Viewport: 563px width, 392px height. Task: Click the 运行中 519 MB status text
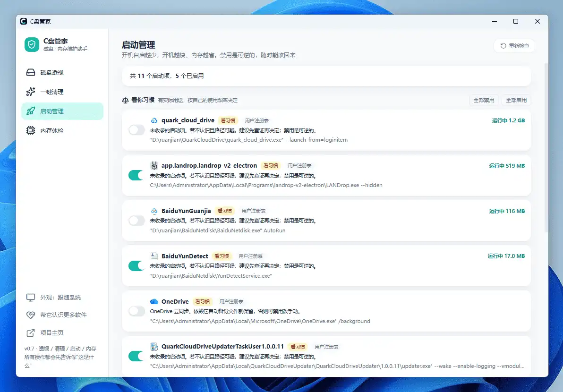coord(507,166)
